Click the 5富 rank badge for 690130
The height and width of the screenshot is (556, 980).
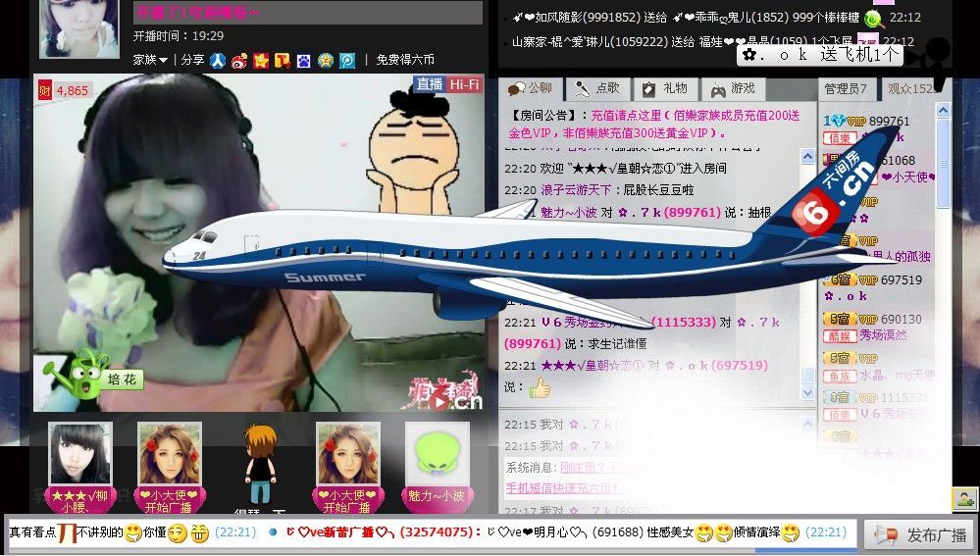point(840,320)
